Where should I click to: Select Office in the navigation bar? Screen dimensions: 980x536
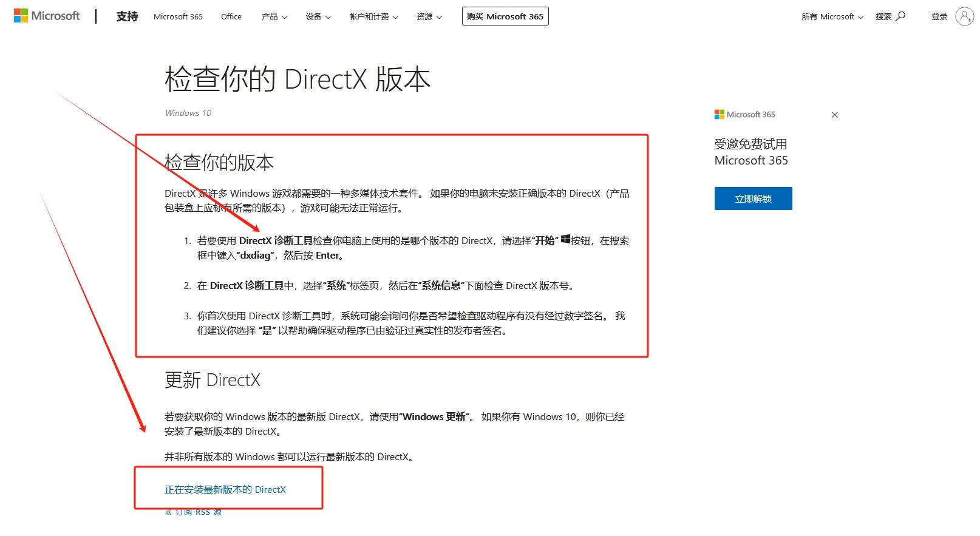[x=231, y=16]
